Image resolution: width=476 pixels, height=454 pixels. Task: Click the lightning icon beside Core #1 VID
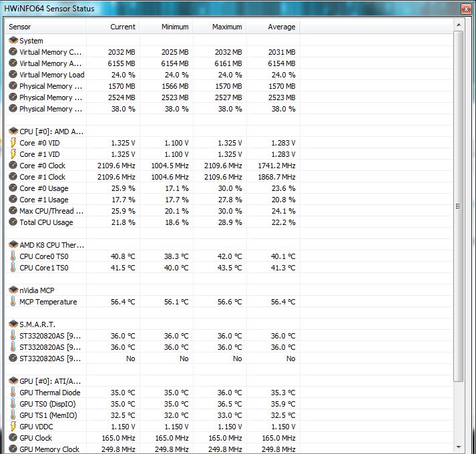click(x=13, y=154)
